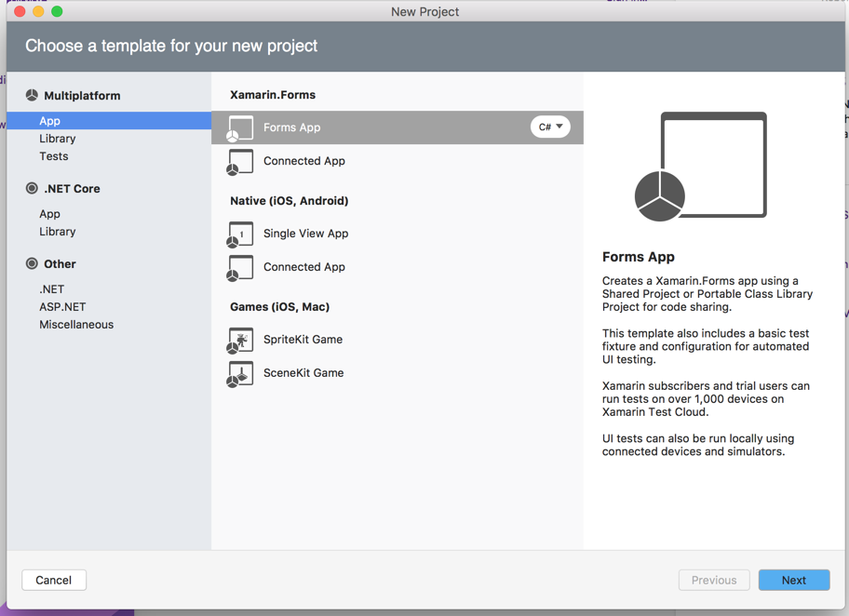Viewport: 849px width, 616px height.
Task: Click the Native Connected App icon
Action: click(240, 268)
